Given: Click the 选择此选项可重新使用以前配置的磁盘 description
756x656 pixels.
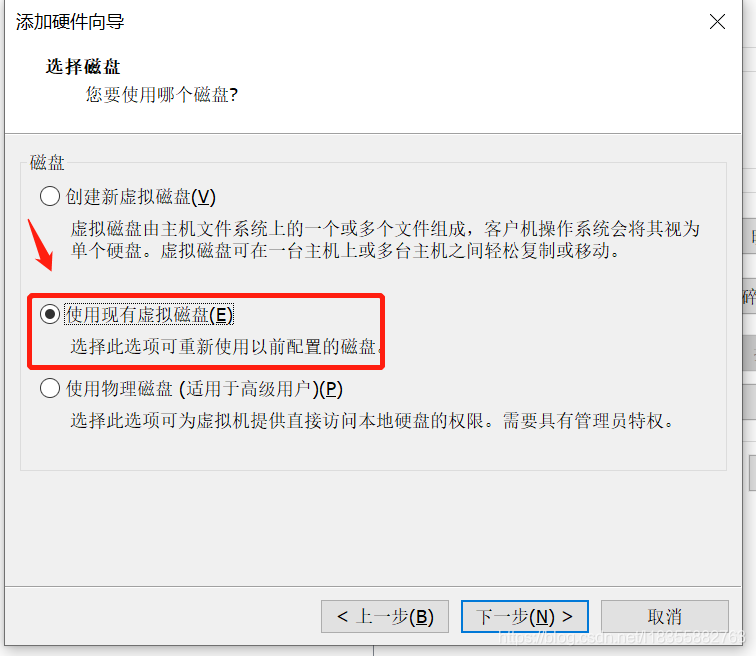Looking at the screenshot, I should [x=226, y=347].
